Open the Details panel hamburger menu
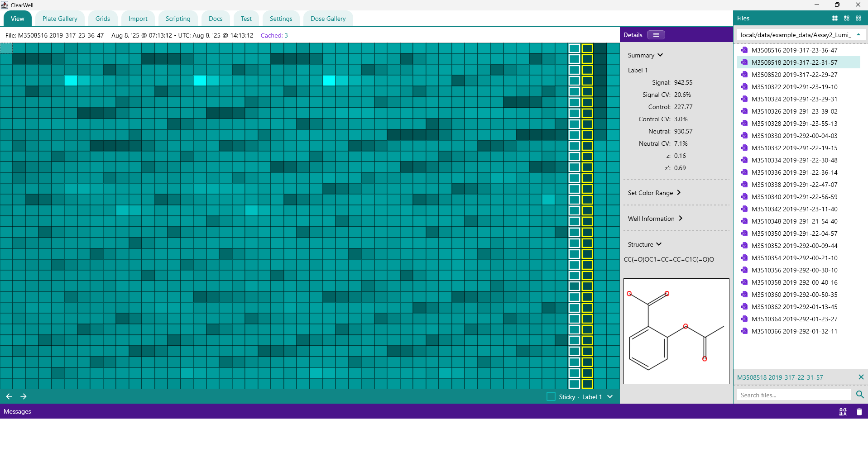868x467 pixels. 656,35
